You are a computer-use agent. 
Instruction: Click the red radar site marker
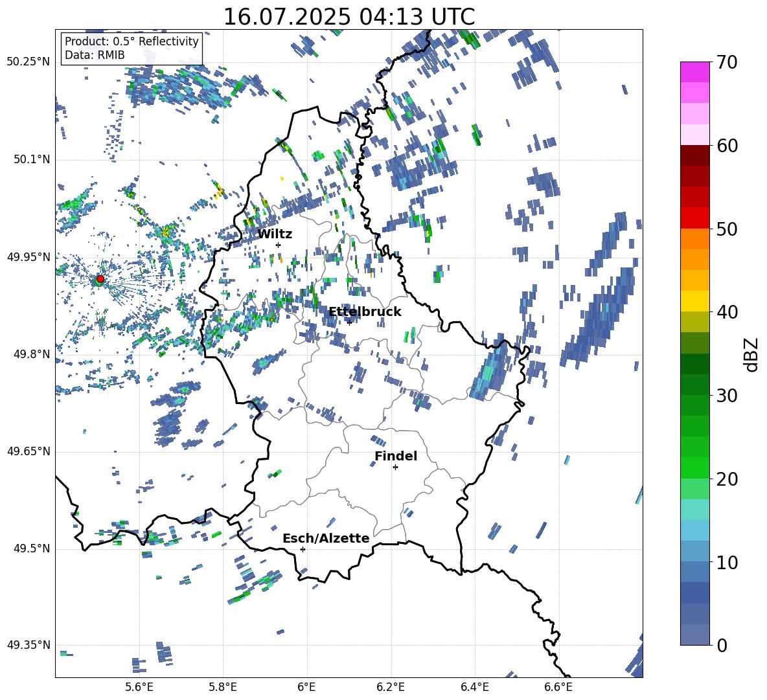100,279
